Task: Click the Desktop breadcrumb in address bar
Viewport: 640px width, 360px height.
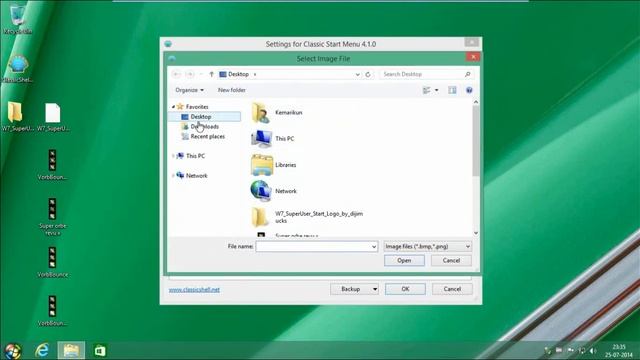Action: pos(238,74)
